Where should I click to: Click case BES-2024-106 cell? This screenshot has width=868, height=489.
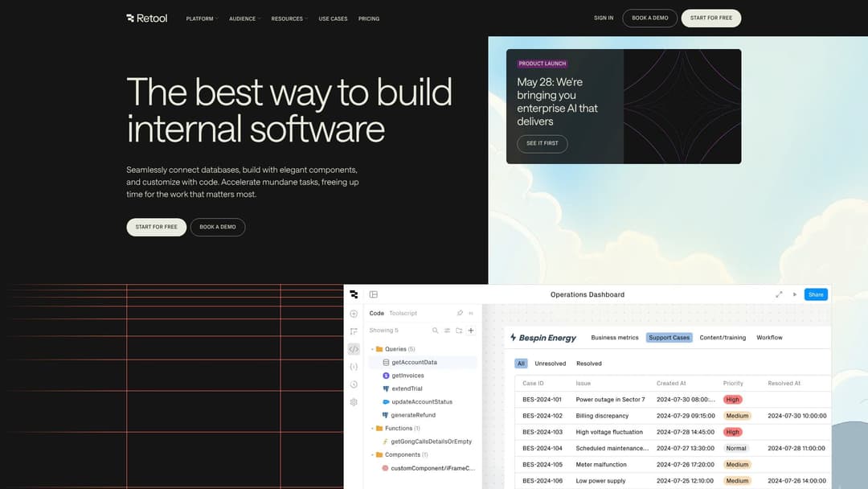pyautogui.click(x=542, y=481)
